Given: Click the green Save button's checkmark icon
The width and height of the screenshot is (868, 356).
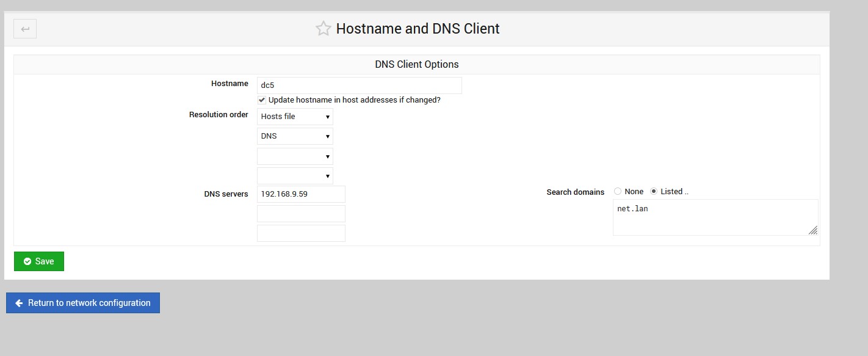Looking at the screenshot, I should [27, 261].
